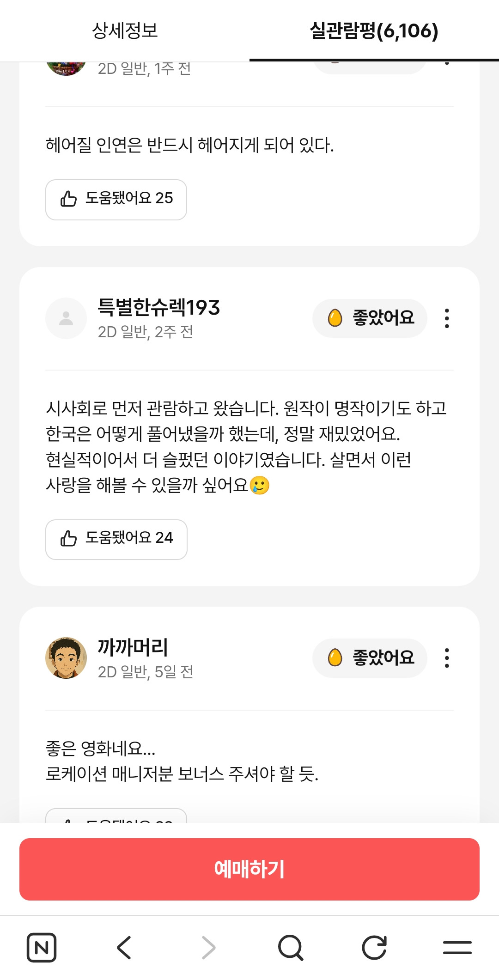Open the username 까까머리
This screenshot has width=499, height=980.
pos(133,647)
